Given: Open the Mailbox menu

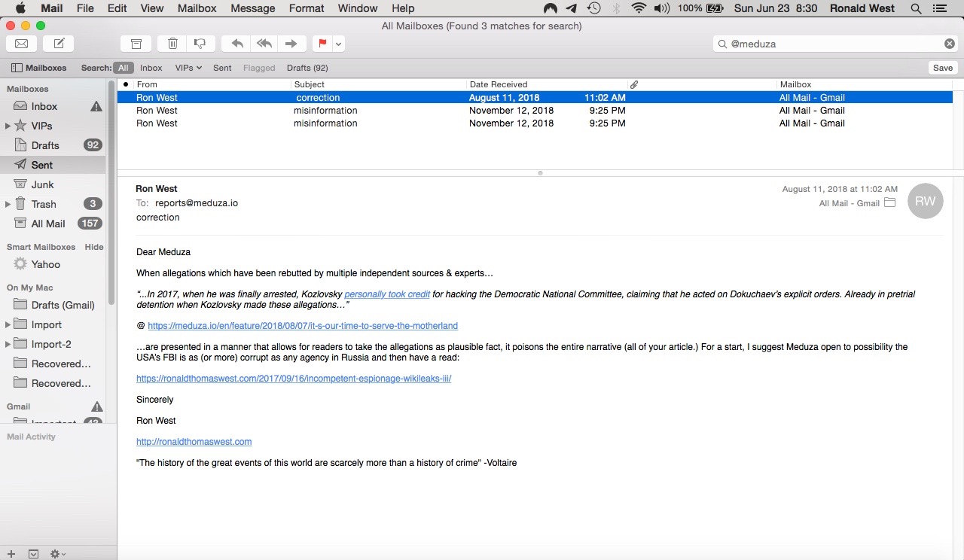Looking at the screenshot, I should tap(197, 8).
